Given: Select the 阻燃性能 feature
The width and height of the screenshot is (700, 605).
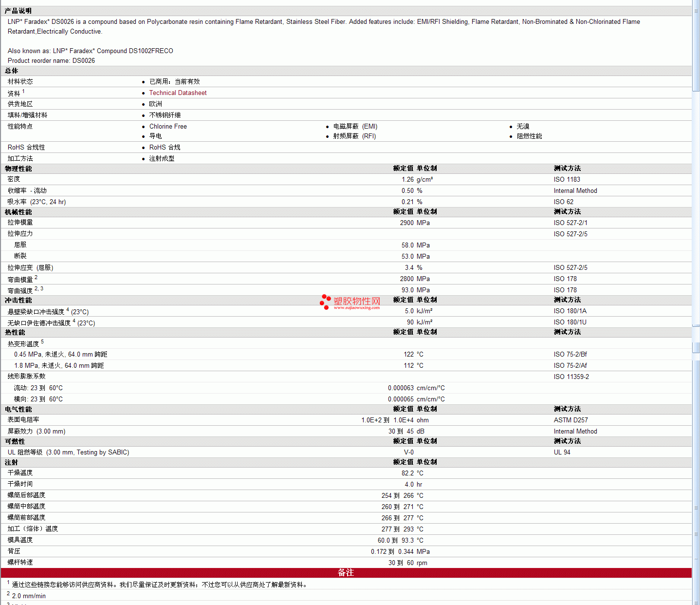Looking at the screenshot, I should click(530, 136).
